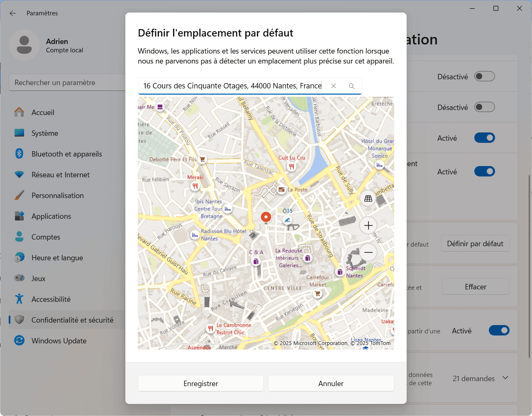Toggle the upper Désactivé switch in Settings
The image size is (532, 416).
[485, 76]
